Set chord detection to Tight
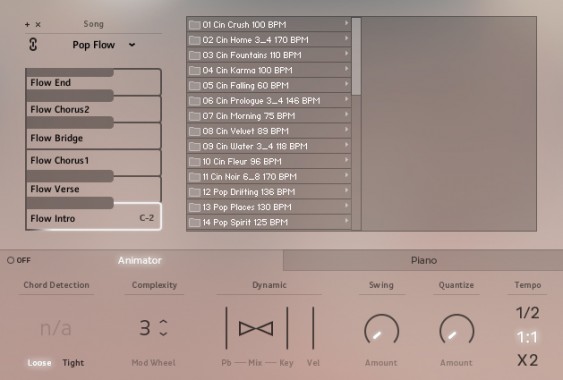 73,363
